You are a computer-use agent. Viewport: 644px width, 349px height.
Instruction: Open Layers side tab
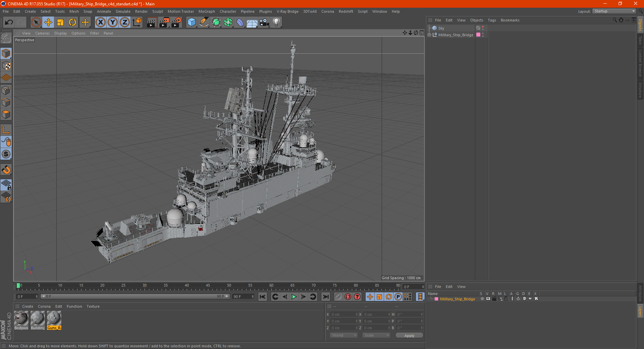[640, 311]
